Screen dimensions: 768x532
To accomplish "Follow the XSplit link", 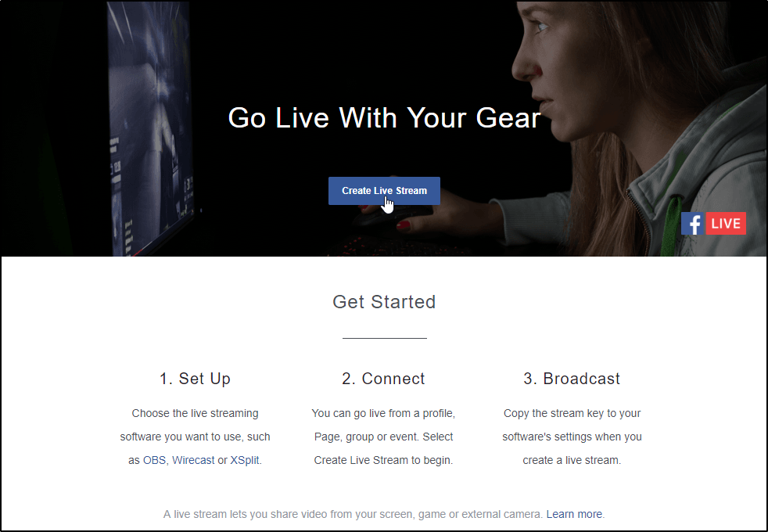I will 245,460.
